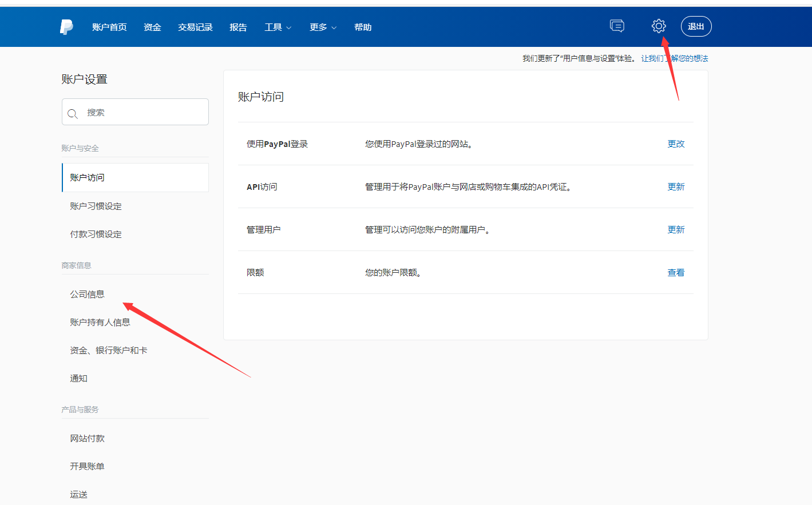Click 查看 link for 限额
The image size is (812, 505).
click(x=676, y=273)
